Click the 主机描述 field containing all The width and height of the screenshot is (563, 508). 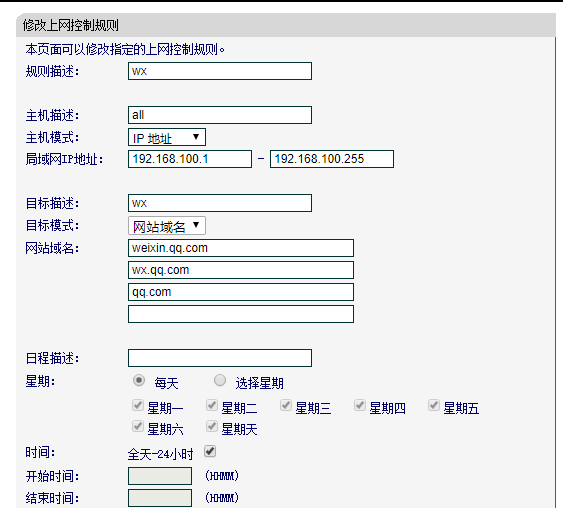click(220, 115)
